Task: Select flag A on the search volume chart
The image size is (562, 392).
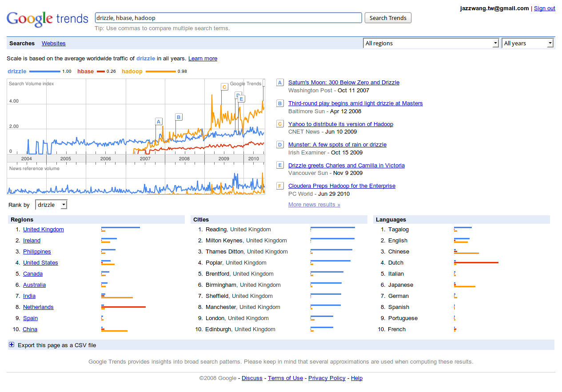Action: pyautogui.click(x=159, y=121)
